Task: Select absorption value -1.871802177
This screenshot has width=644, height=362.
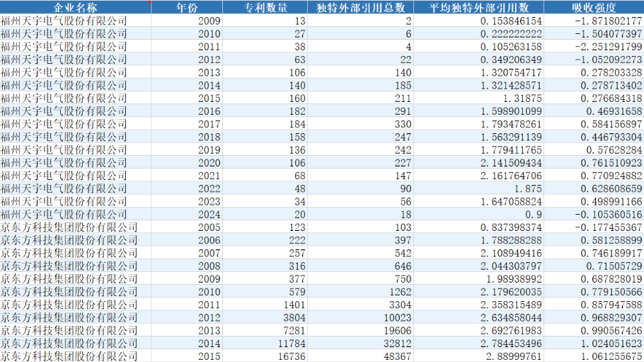Action: coord(594,21)
